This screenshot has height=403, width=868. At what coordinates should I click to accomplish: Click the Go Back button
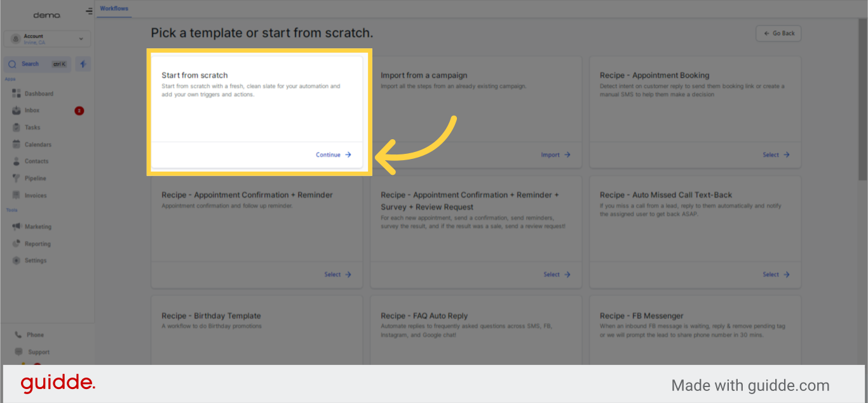click(x=778, y=33)
